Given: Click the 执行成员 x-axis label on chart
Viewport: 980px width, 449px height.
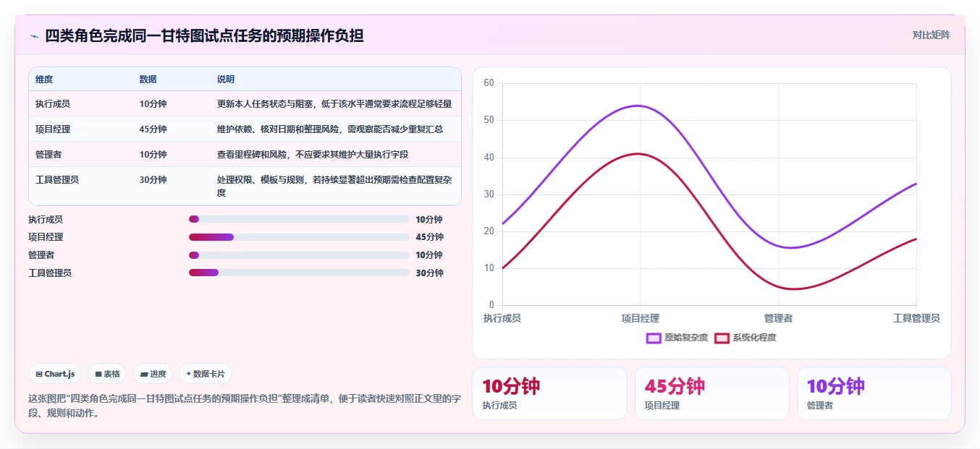Looking at the screenshot, I should [x=502, y=318].
